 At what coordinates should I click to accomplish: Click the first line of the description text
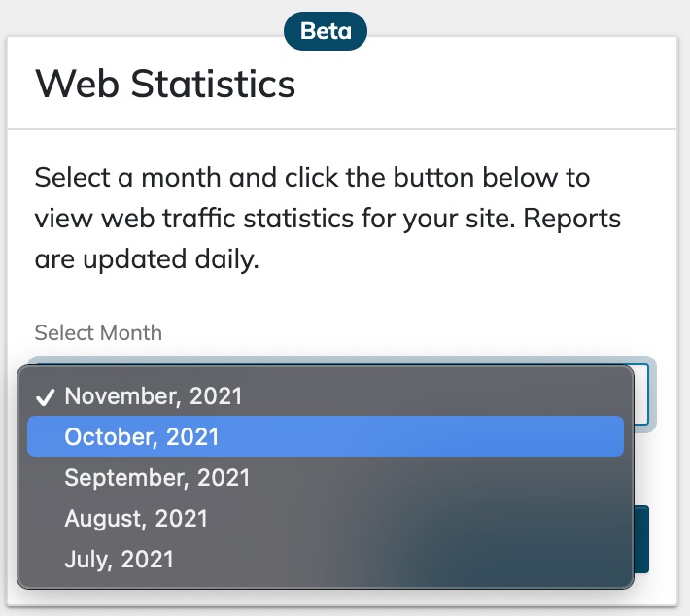point(312,180)
